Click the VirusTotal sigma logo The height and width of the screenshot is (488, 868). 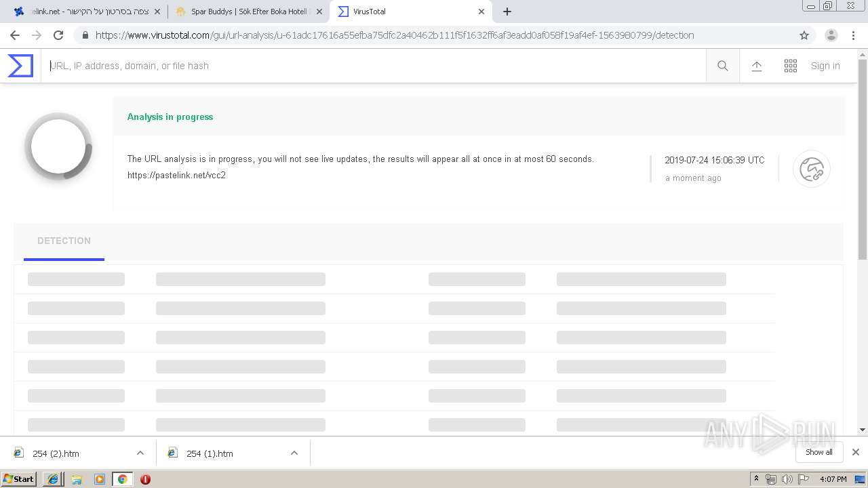20,66
